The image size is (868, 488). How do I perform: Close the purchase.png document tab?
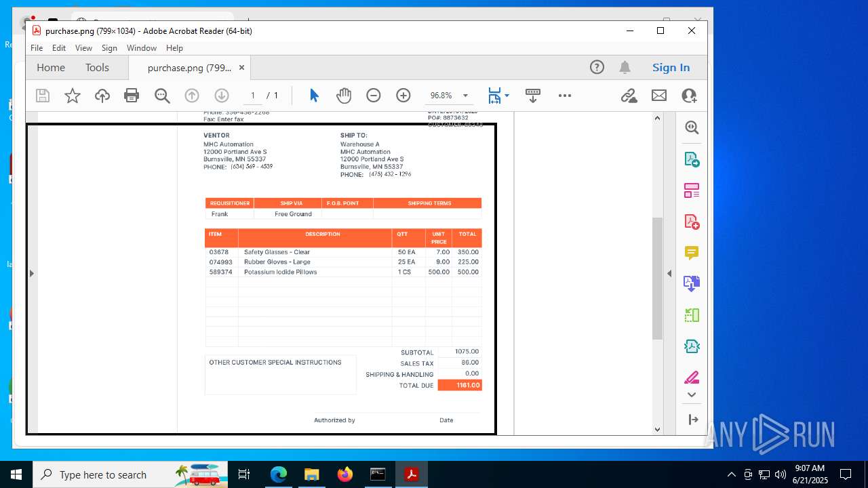(x=241, y=67)
